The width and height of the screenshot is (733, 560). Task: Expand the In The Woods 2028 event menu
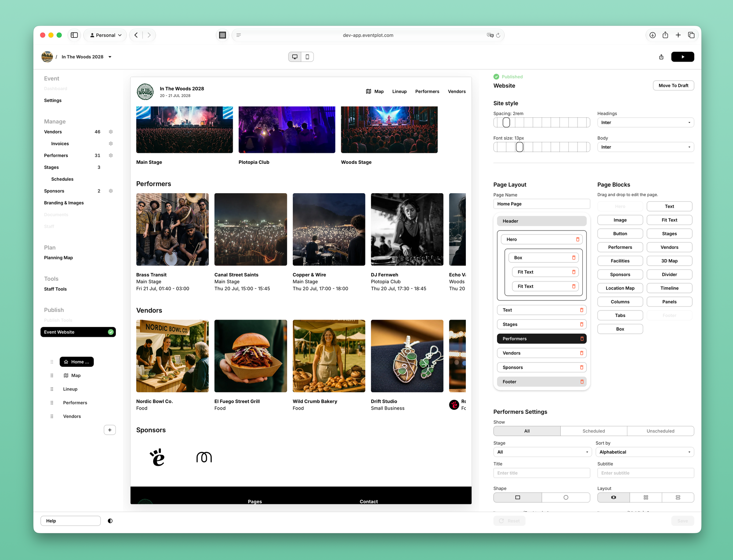click(x=110, y=57)
